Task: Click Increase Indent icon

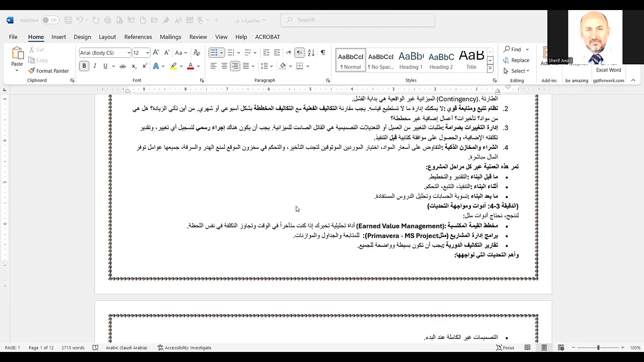Action: [277, 53]
